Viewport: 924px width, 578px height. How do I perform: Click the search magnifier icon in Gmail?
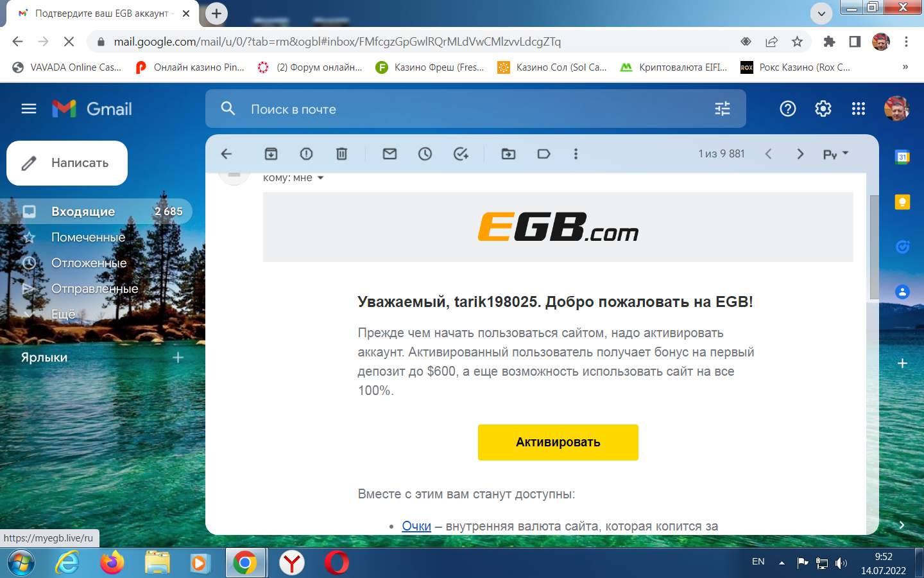[228, 109]
